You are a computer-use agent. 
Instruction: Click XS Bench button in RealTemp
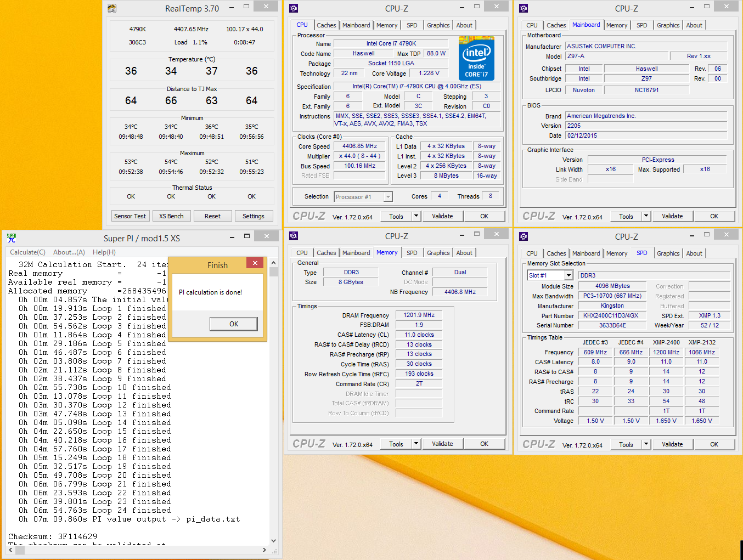click(x=171, y=216)
